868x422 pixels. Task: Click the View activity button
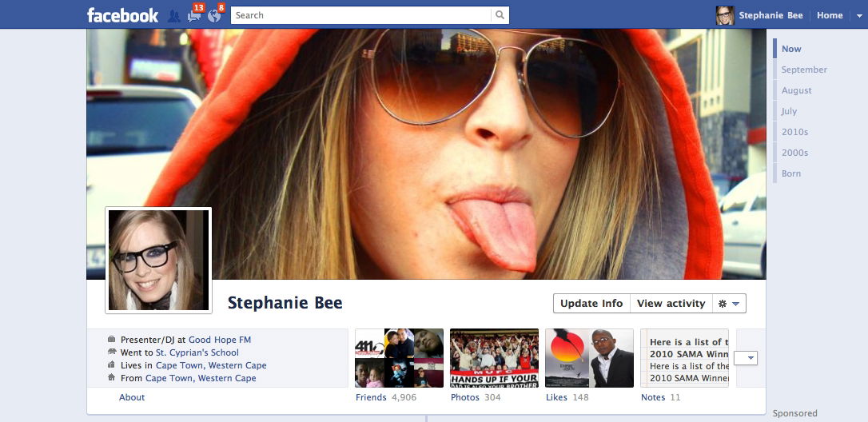tap(671, 304)
